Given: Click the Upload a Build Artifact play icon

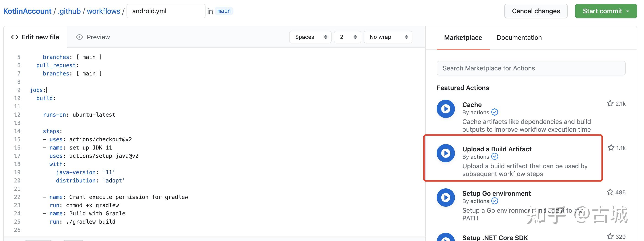Looking at the screenshot, I should coord(446,153).
